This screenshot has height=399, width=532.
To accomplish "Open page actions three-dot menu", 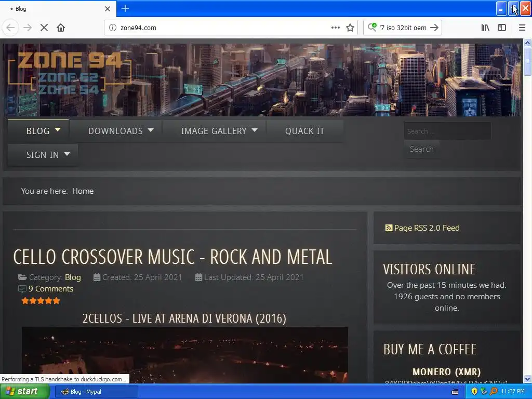I will click(335, 28).
